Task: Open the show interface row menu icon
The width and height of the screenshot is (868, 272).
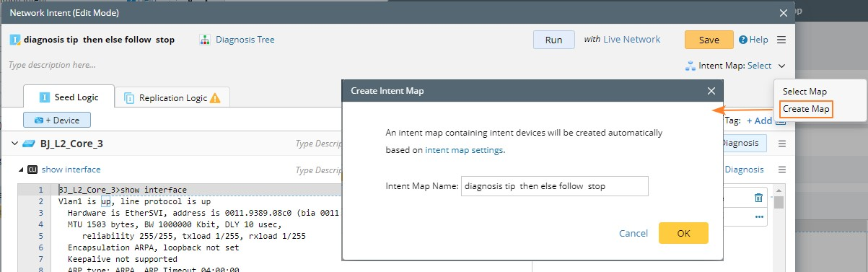Action: (x=781, y=170)
